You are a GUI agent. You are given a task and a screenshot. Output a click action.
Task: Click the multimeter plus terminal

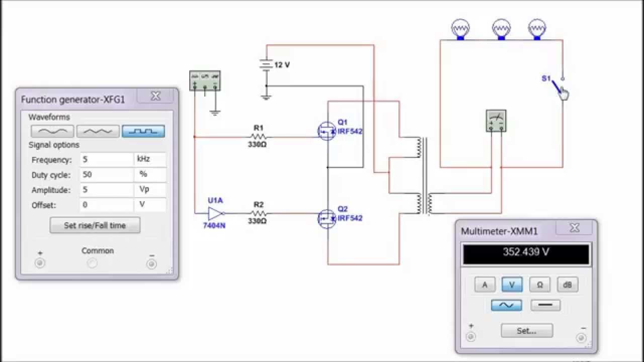[x=471, y=336]
